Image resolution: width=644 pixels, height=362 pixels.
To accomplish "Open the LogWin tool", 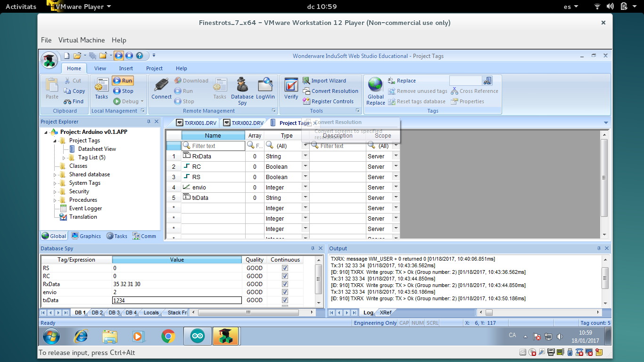I will pos(265,89).
